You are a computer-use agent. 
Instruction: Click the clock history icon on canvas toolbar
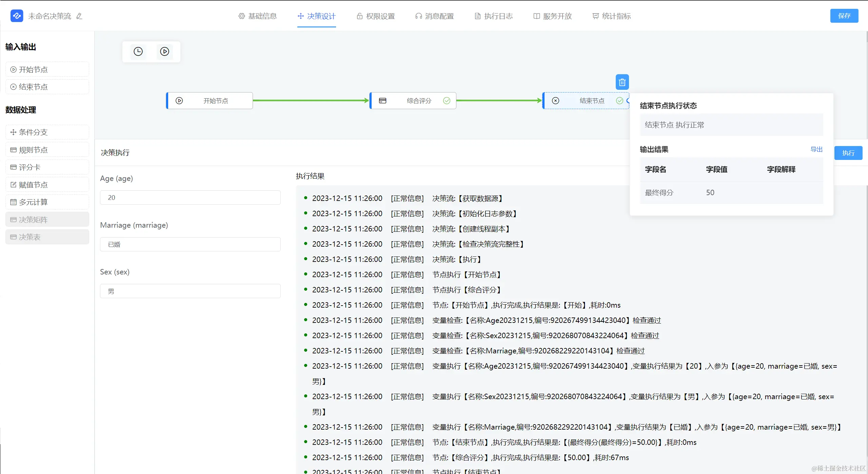[x=138, y=51]
